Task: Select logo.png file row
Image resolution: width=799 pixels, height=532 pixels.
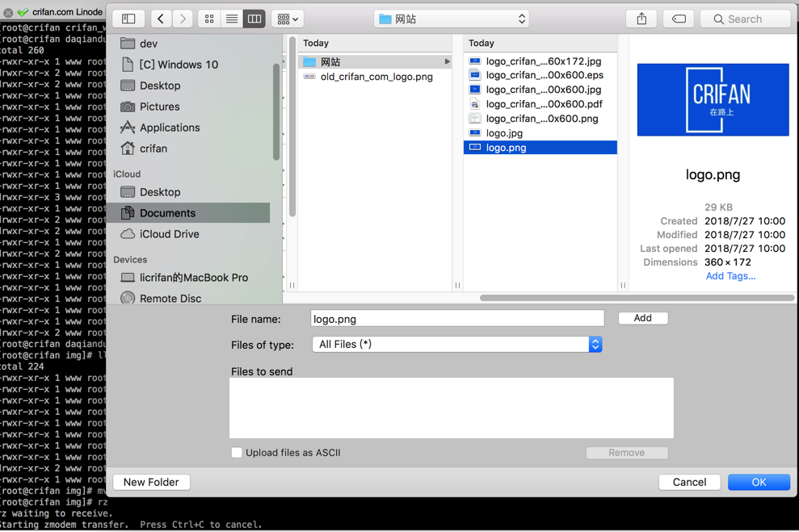Action: [540, 148]
